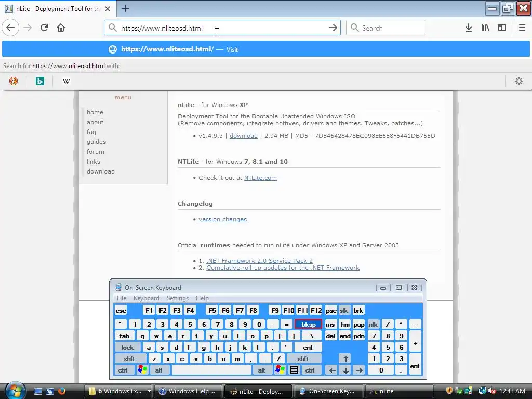
Task: Open the version changes link
Action: 222,219
